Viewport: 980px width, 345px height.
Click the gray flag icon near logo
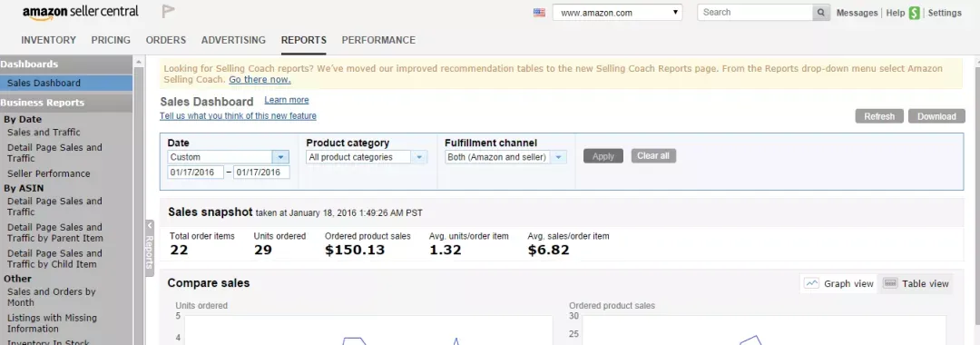click(168, 11)
